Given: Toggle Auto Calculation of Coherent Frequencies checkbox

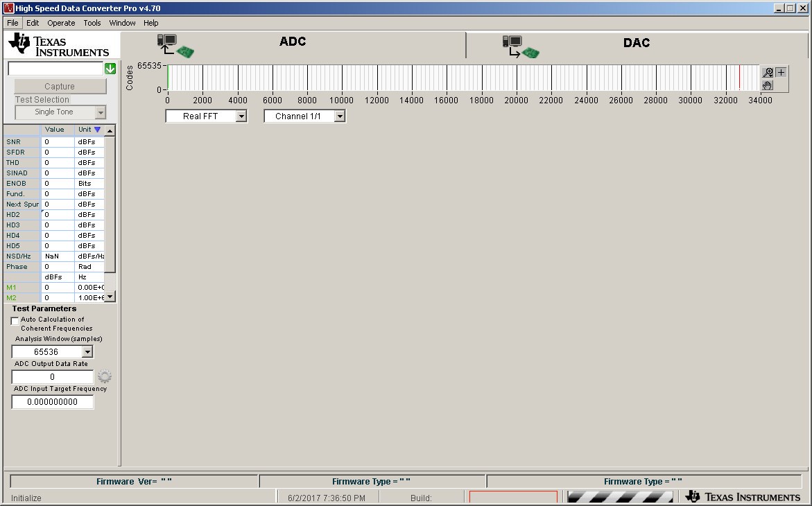Looking at the screenshot, I should click(x=15, y=321).
